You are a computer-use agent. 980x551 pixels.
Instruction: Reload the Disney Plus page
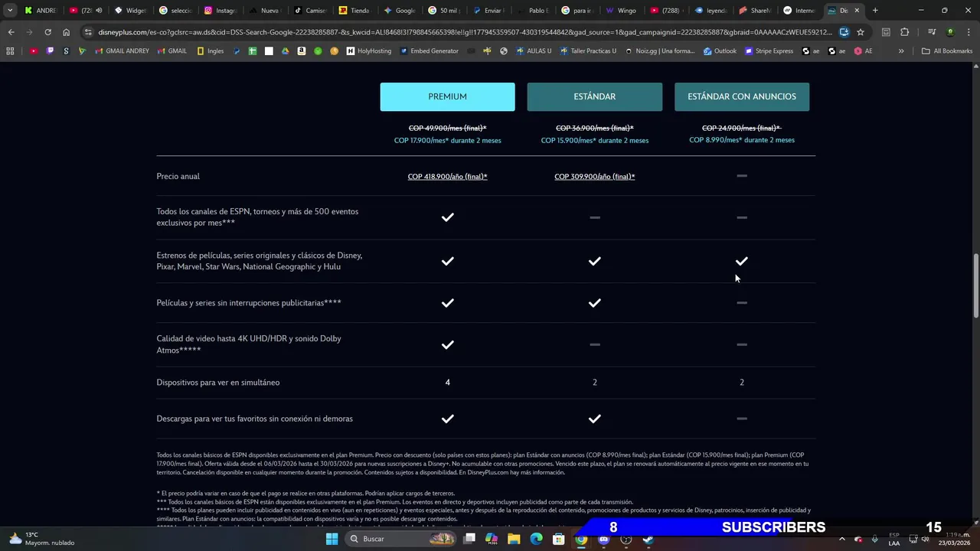click(x=47, y=32)
